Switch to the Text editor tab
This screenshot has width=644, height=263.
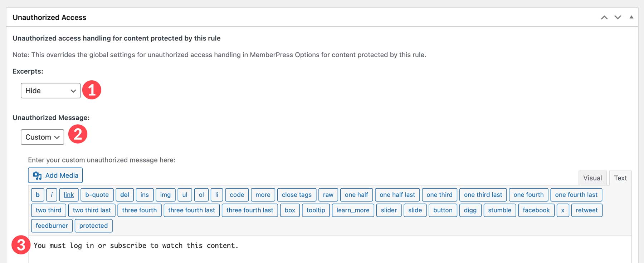620,178
